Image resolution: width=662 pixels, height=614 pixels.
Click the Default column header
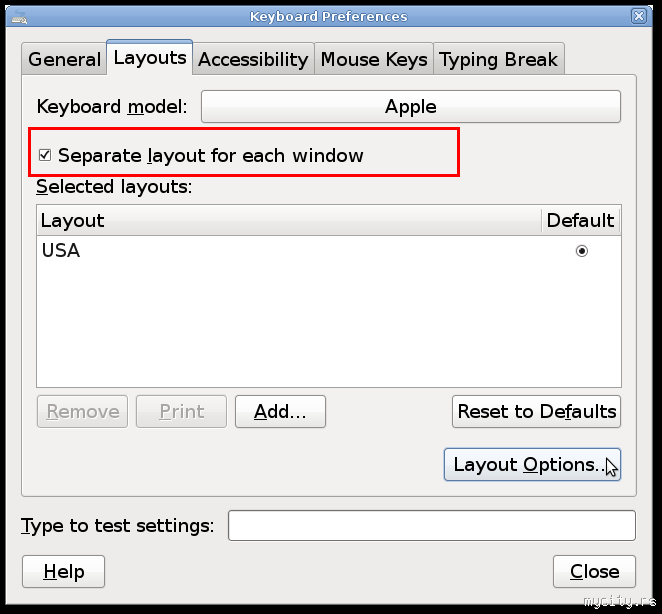coord(580,220)
